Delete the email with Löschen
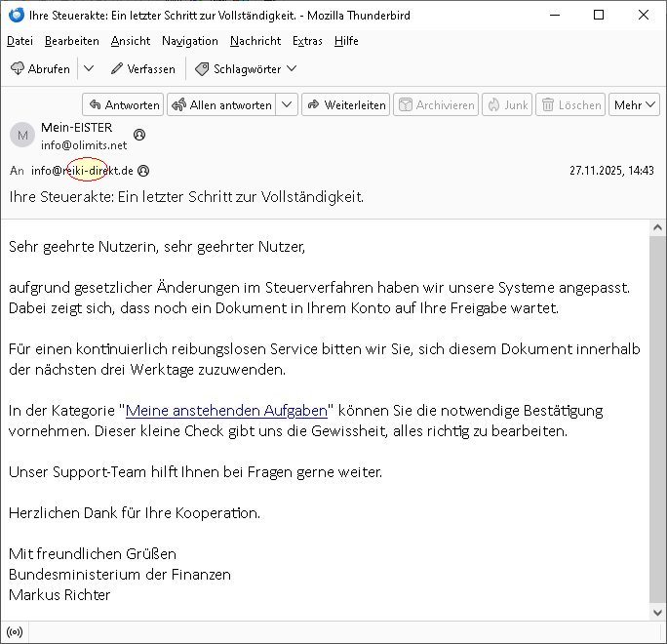667x644 pixels. click(569, 105)
